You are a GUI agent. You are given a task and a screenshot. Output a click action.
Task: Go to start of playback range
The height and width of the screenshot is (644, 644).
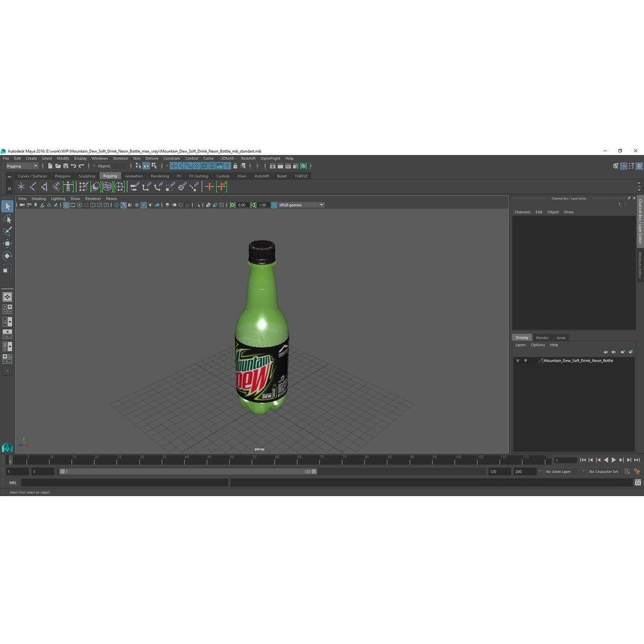tap(583, 460)
